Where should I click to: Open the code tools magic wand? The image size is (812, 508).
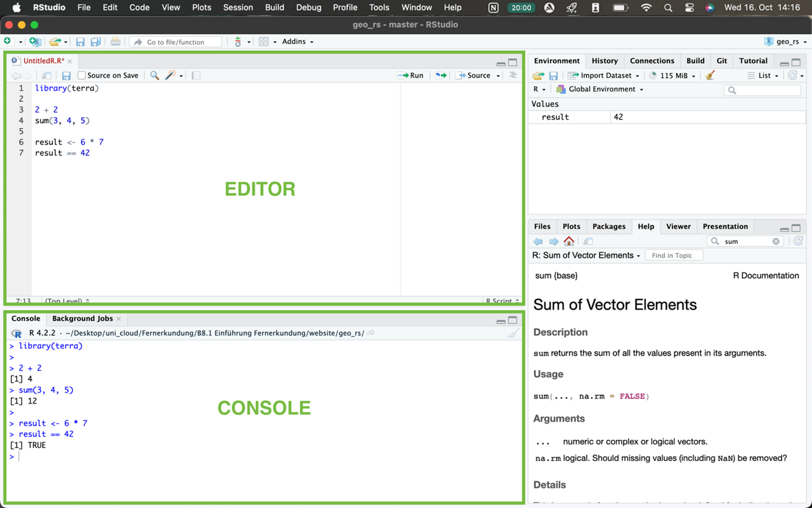(171, 75)
